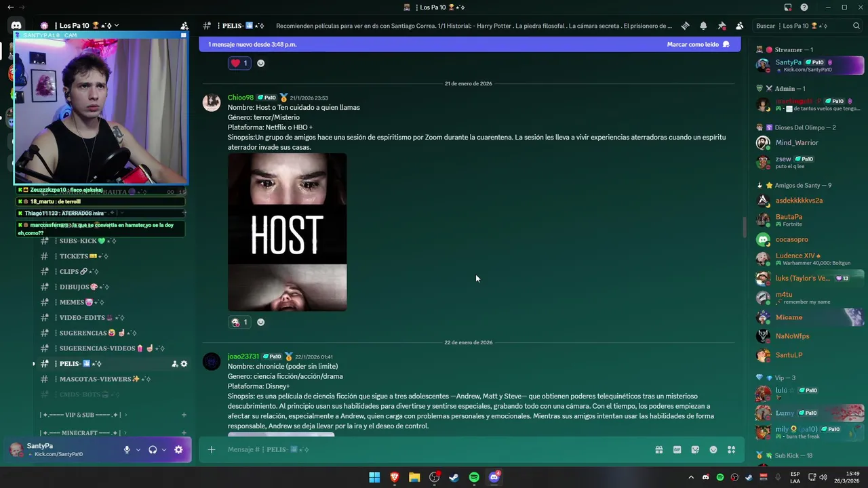Click create invite icon on PELIS channel
The width and height of the screenshot is (868, 488).
[174, 364]
